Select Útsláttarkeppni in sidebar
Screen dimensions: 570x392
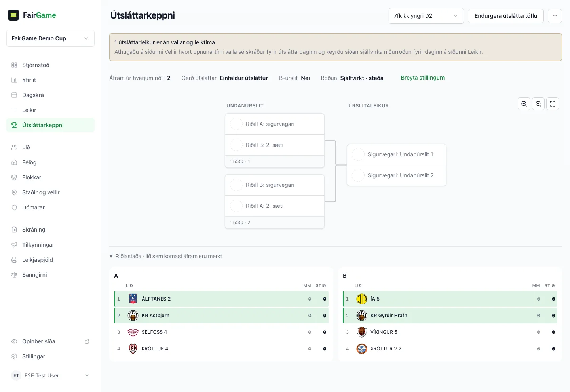pos(50,125)
